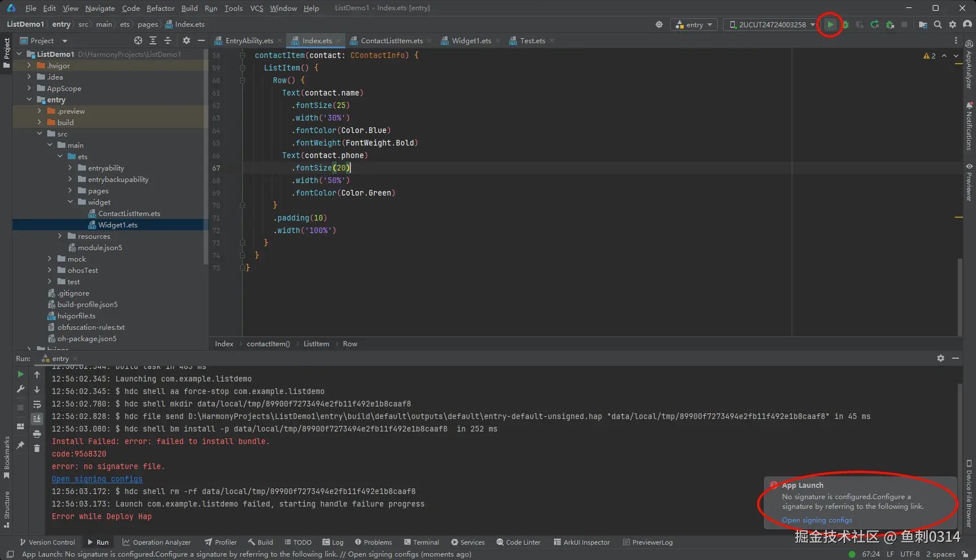Click Open signing configs in App Launch notification
Screen dimensions: 976x560
click(x=817, y=520)
